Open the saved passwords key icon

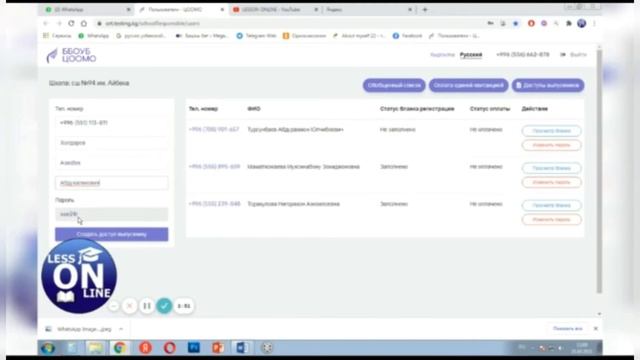(490, 24)
